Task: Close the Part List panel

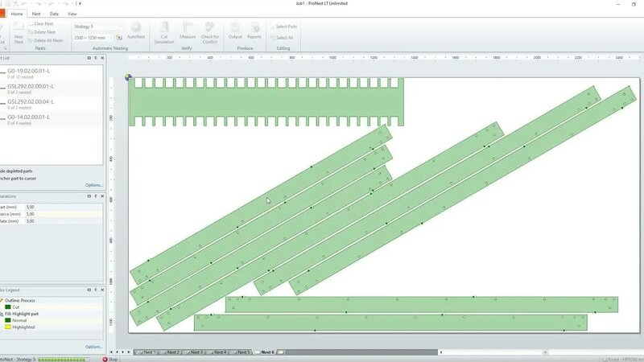Action: [x=102, y=58]
